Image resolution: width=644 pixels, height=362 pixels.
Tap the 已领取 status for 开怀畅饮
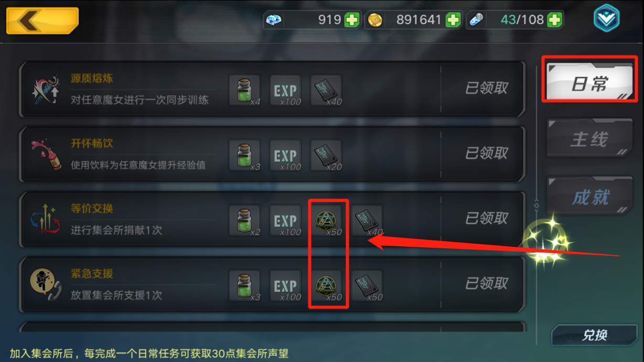click(x=487, y=153)
